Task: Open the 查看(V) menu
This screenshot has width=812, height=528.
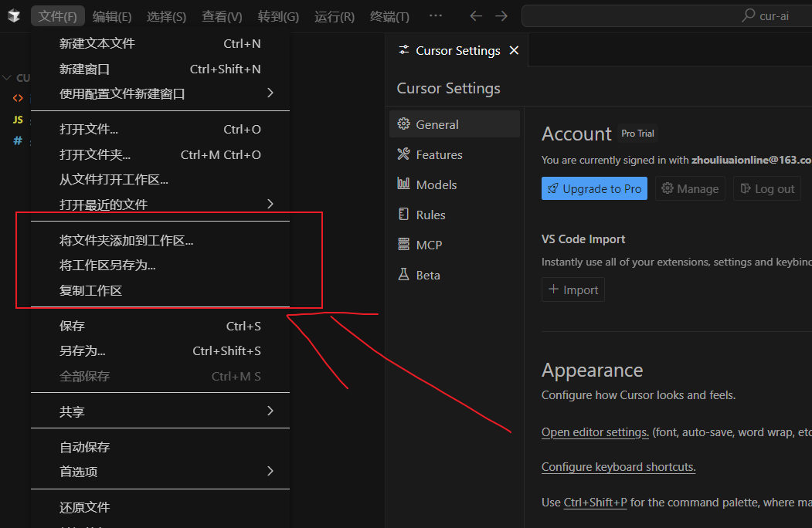Action: pyautogui.click(x=222, y=16)
